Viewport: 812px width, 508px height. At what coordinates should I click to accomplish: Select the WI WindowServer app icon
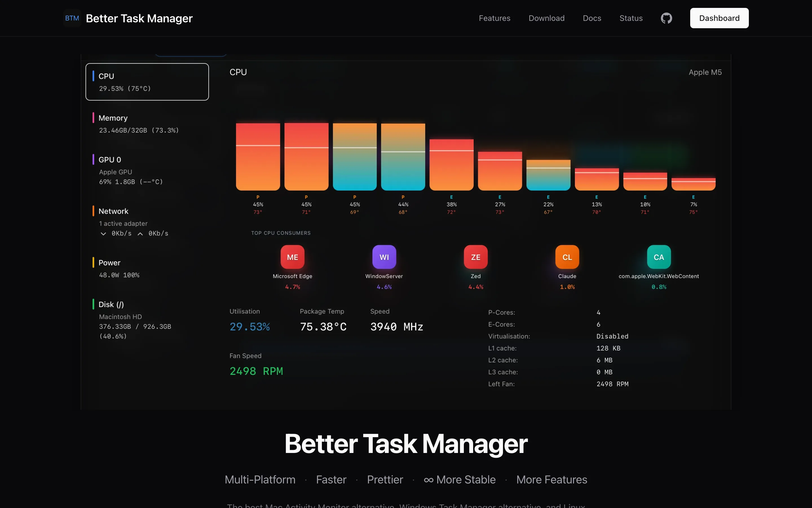384,257
